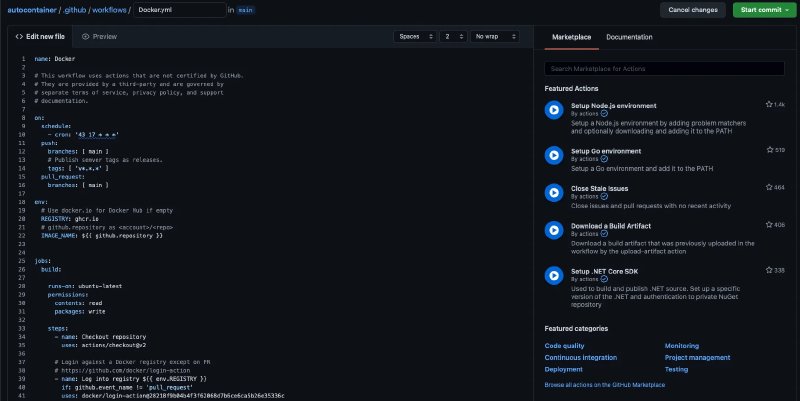Click the star icon beside Setup Node.js
800x401 pixels.
point(769,104)
